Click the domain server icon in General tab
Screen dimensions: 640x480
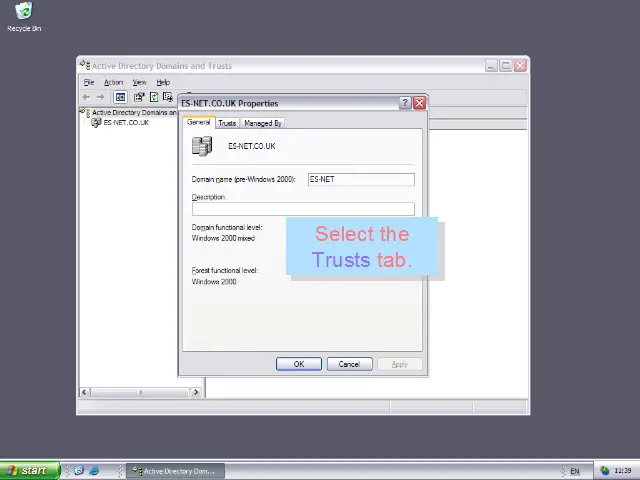[x=202, y=146]
